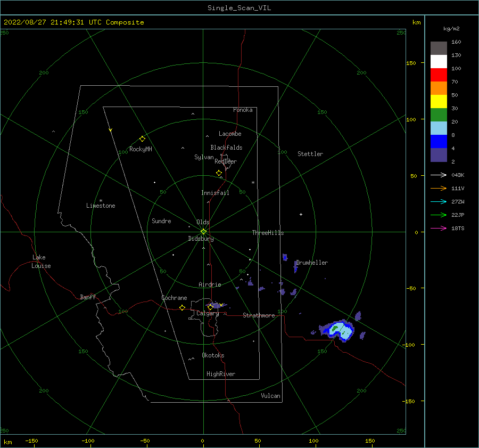479x448 pixels.
Task: Click the white 130 legend swatch
Action: (x=439, y=61)
